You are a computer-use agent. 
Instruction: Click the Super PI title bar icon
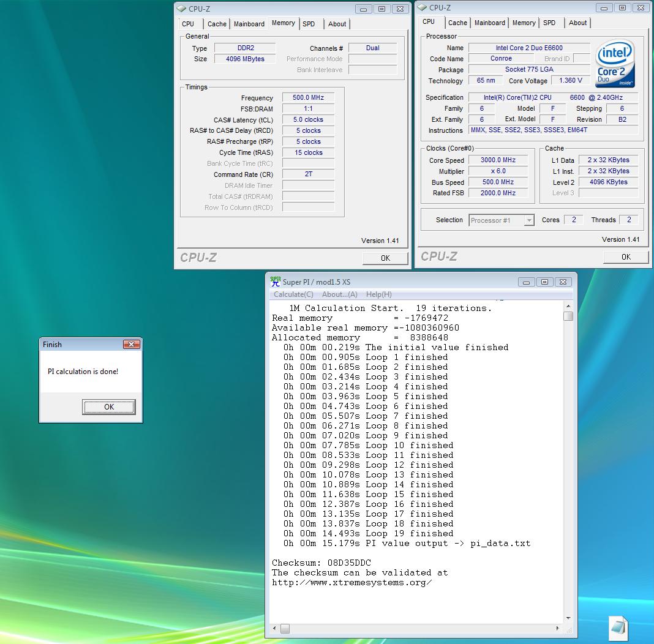point(276,282)
